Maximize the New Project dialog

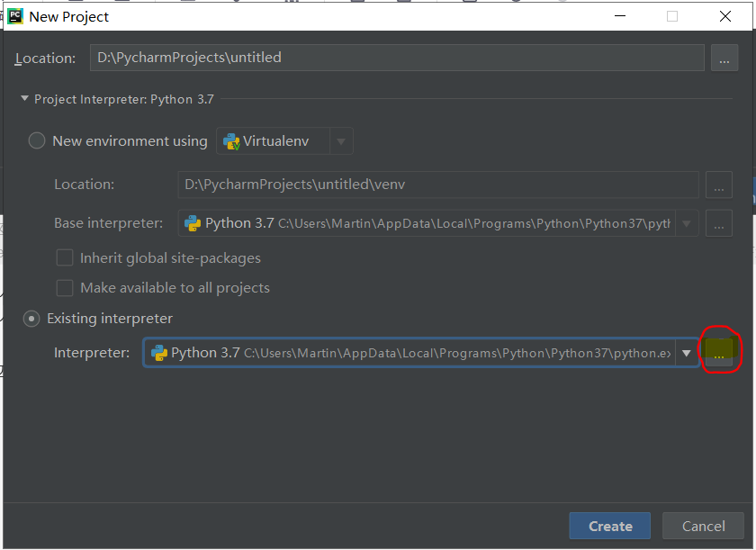pos(672,16)
